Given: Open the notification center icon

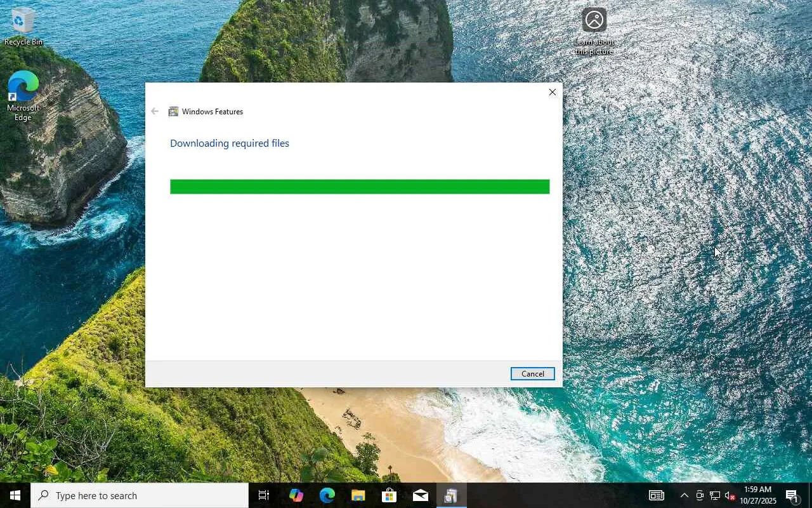Looking at the screenshot, I should tap(793, 495).
